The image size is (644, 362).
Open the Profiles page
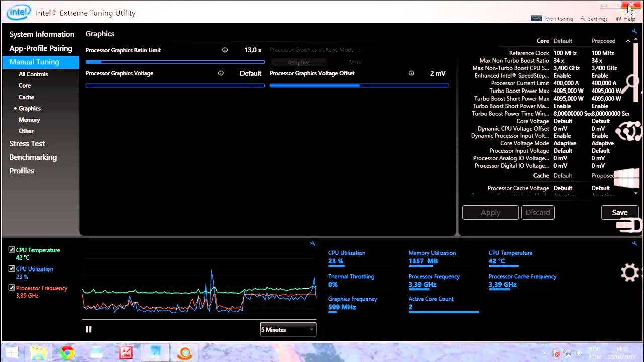[x=22, y=171]
